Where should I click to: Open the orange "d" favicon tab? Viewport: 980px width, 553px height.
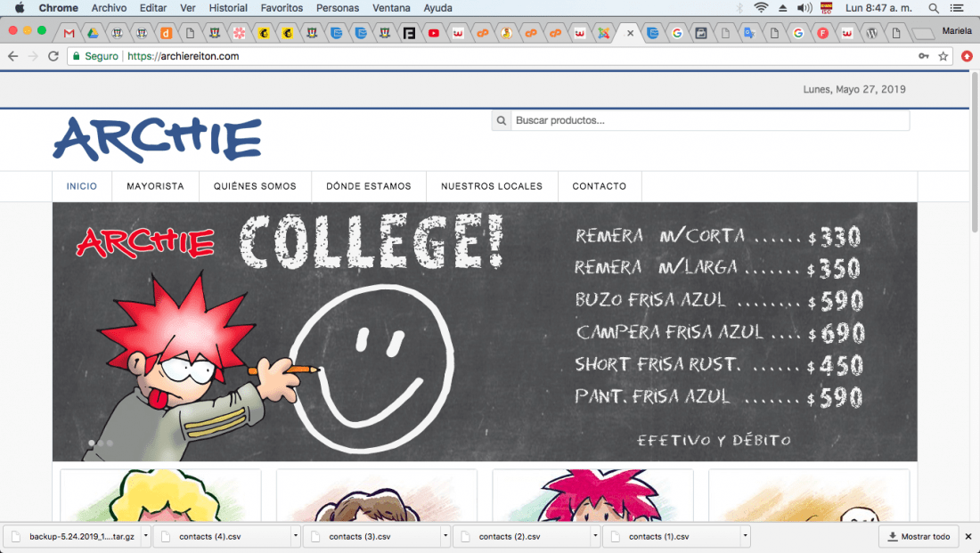(x=166, y=33)
